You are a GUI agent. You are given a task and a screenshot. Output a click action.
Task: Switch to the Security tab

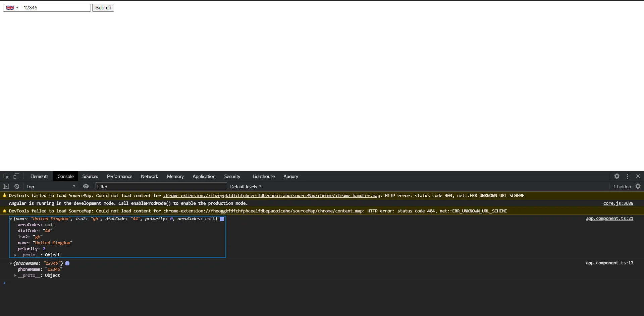tap(232, 176)
